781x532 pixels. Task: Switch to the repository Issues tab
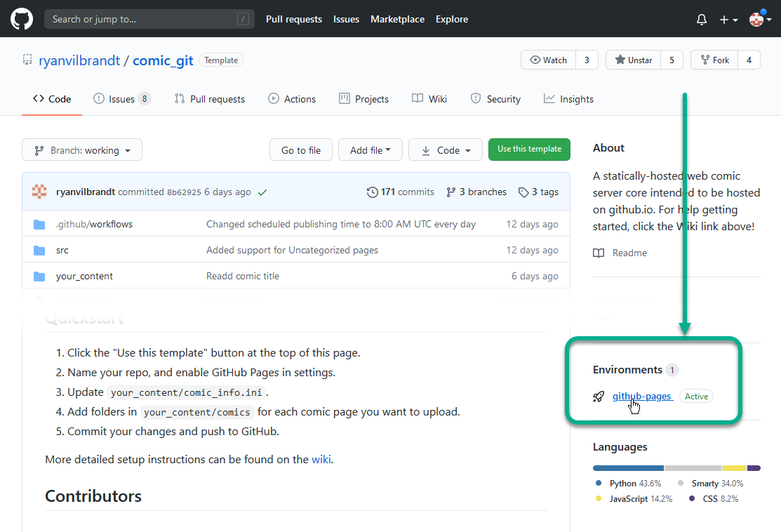[x=122, y=99]
